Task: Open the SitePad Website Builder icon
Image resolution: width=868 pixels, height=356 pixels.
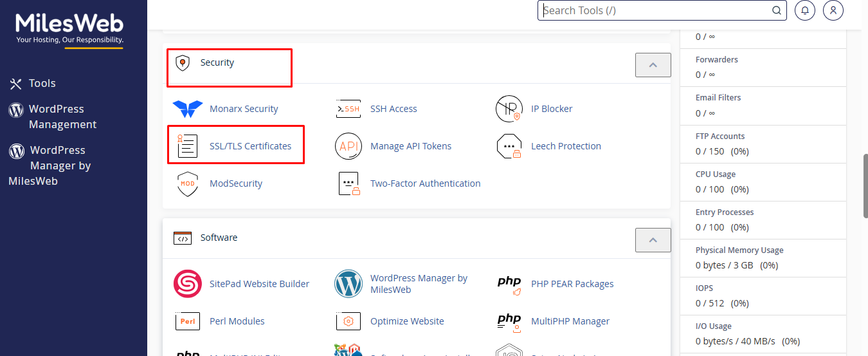Action: tap(187, 284)
